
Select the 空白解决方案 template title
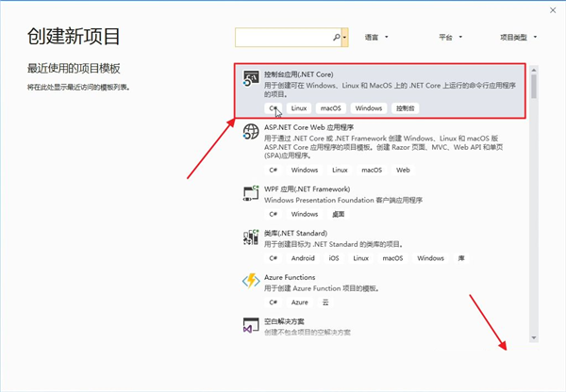click(284, 321)
